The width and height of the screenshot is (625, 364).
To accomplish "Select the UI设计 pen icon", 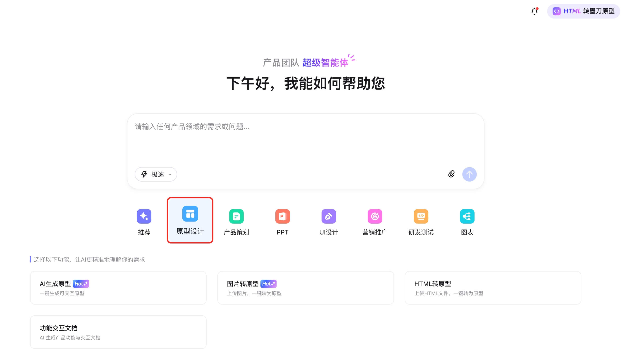I will coord(328,216).
